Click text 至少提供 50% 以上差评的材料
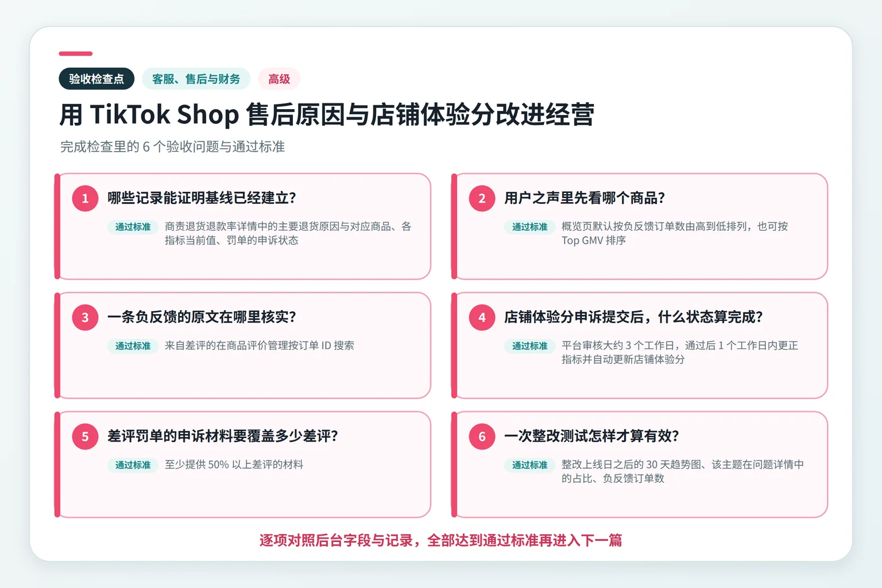The width and height of the screenshot is (882, 588). click(234, 465)
